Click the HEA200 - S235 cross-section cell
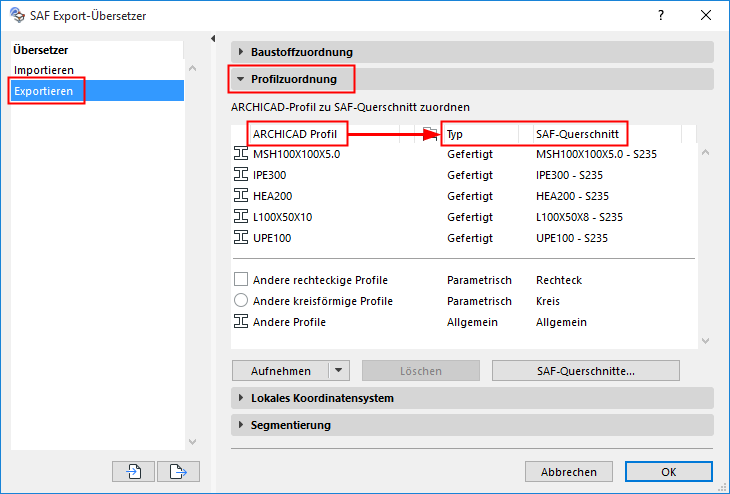730x494 pixels. (572, 196)
